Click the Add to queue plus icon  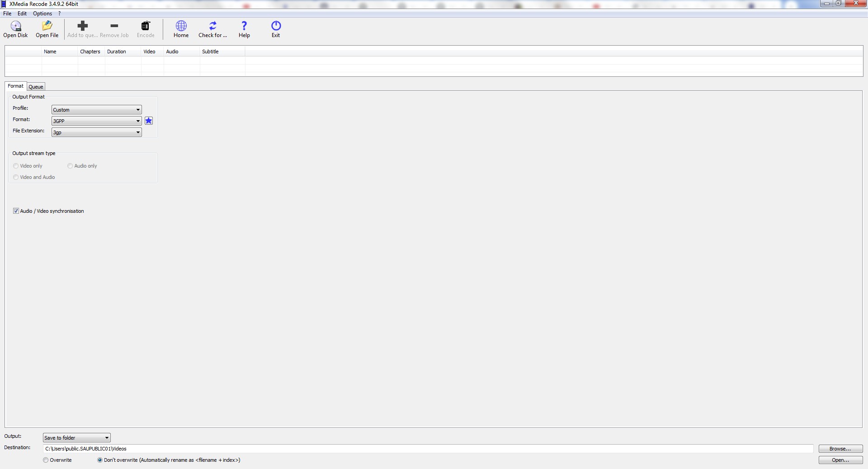(x=83, y=26)
